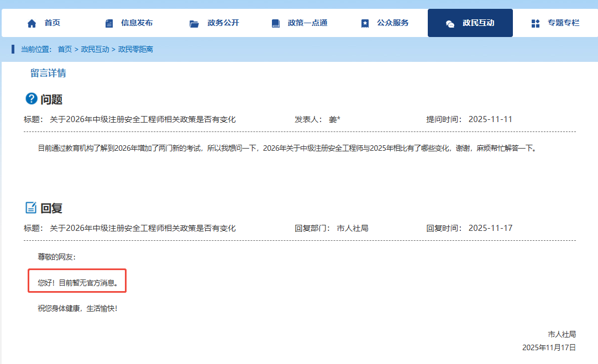
Task: Click the edit note icon by 回复
Action: pyautogui.click(x=32, y=208)
